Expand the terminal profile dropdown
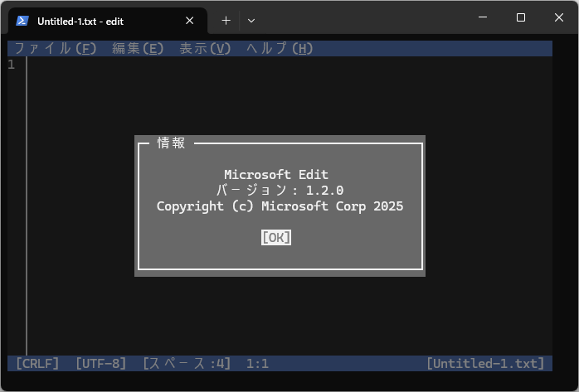579x392 pixels. [251, 21]
